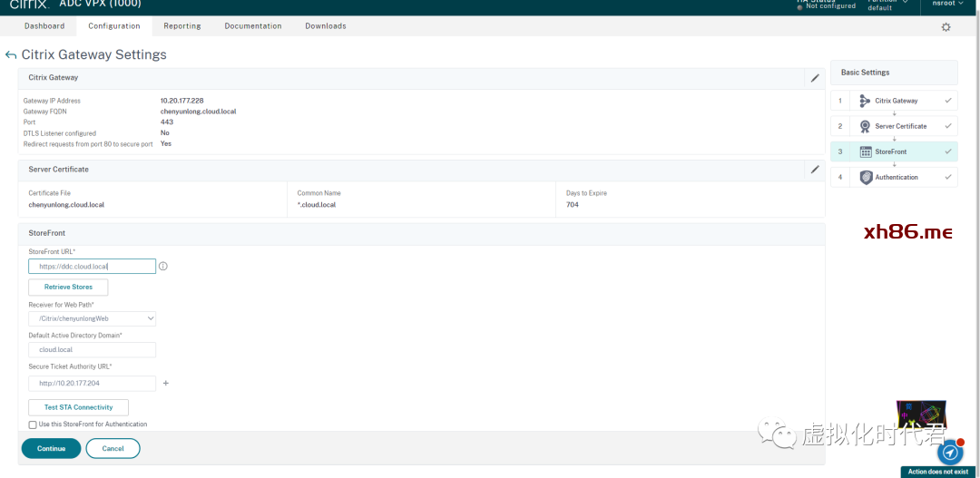The height and width of the screenshot is (478, 980).
Task: Click the Continue button
Action: click(x=51, y=449)
